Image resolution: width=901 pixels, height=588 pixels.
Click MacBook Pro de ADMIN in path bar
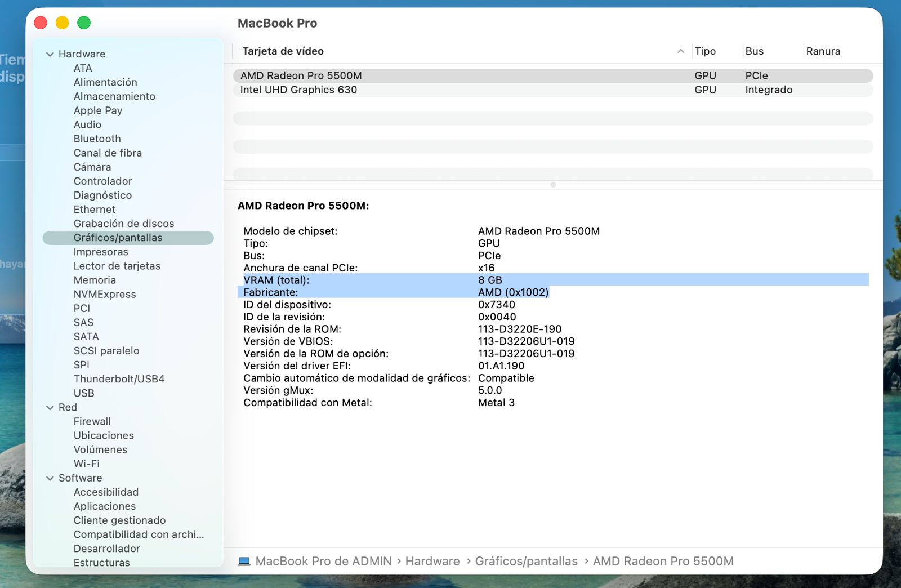pos(323,562)
